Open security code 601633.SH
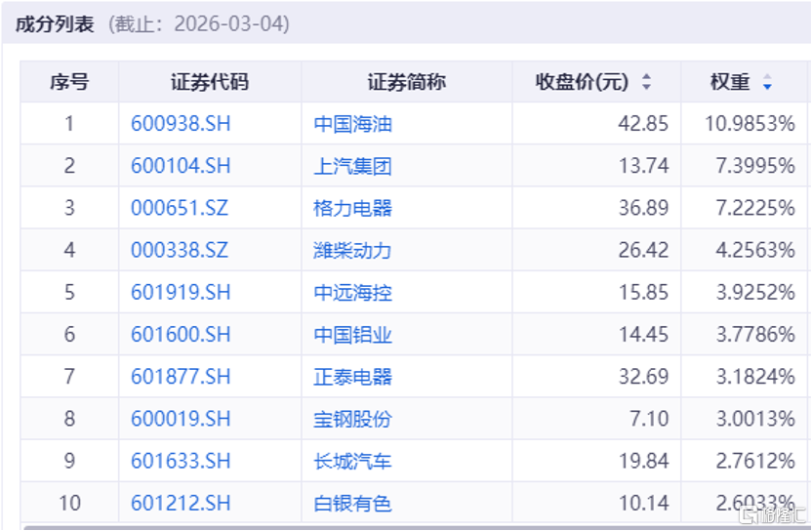The height and width of the screenshot is (531, 812). (x=181, y=461)
